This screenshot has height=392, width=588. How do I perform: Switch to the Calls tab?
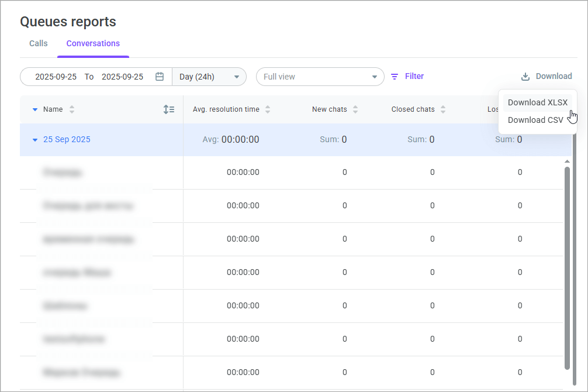tap(39, 43)
